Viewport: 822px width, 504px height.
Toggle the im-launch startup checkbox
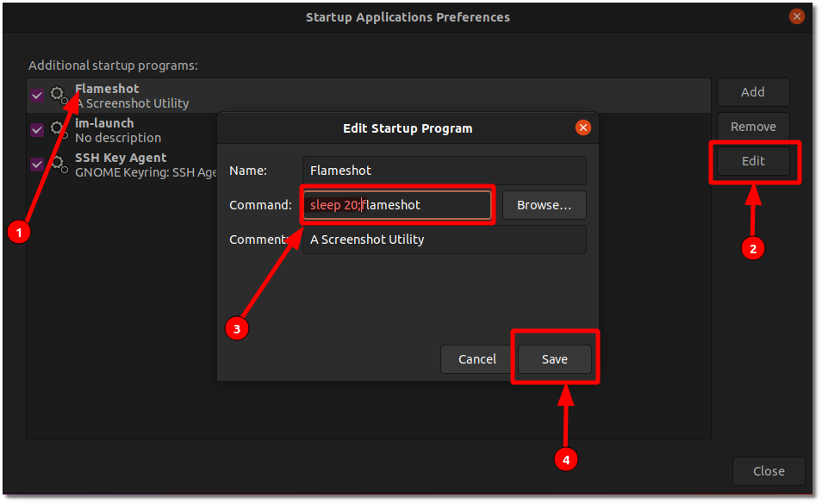point(37,130)
